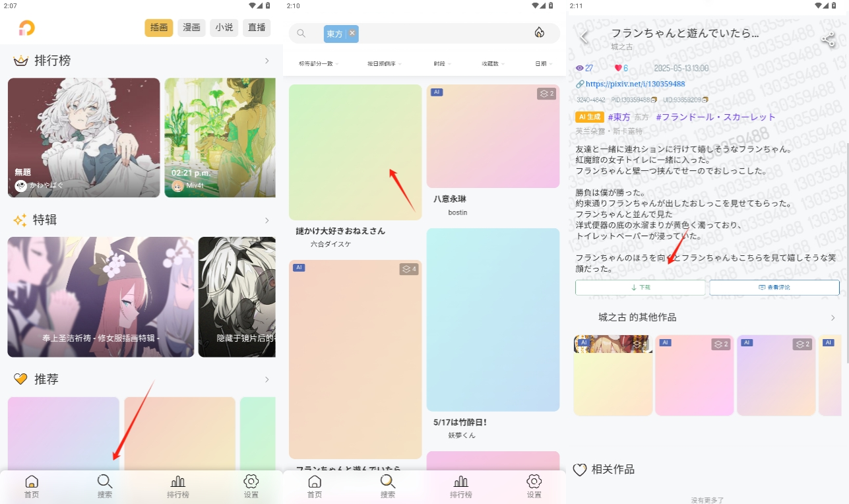Open the 02:21 p.m. ranking artwork
849x504 pixels.
(220, 137)
